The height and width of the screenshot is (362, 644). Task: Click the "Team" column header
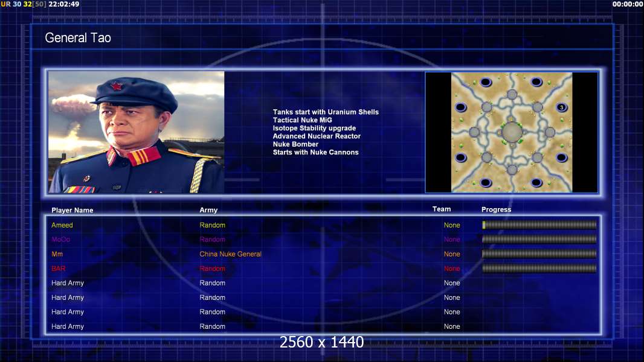click(x=442, y=209)
